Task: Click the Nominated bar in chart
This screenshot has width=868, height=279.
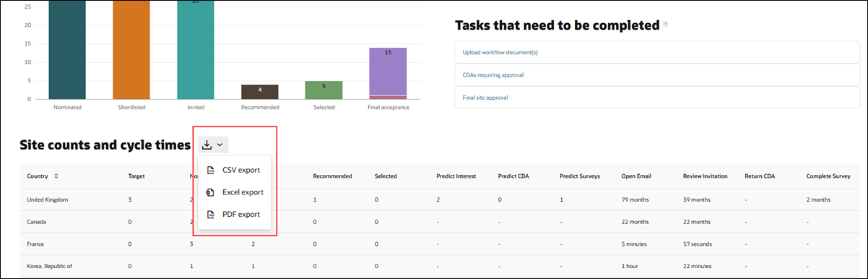Action: [x=67, y=49]
